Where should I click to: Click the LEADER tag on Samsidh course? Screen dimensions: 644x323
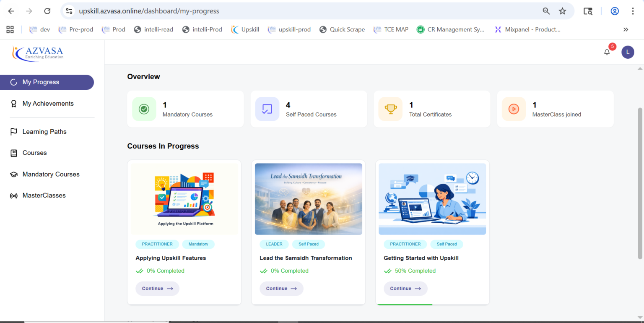[x=274, y=244]
